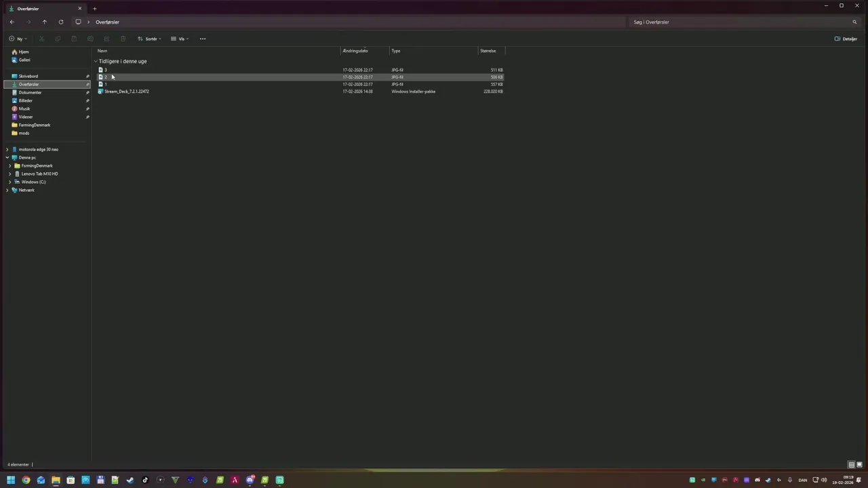Toggle the Detaljer pane button
The image size is (868, 488).
coord(846,39)
